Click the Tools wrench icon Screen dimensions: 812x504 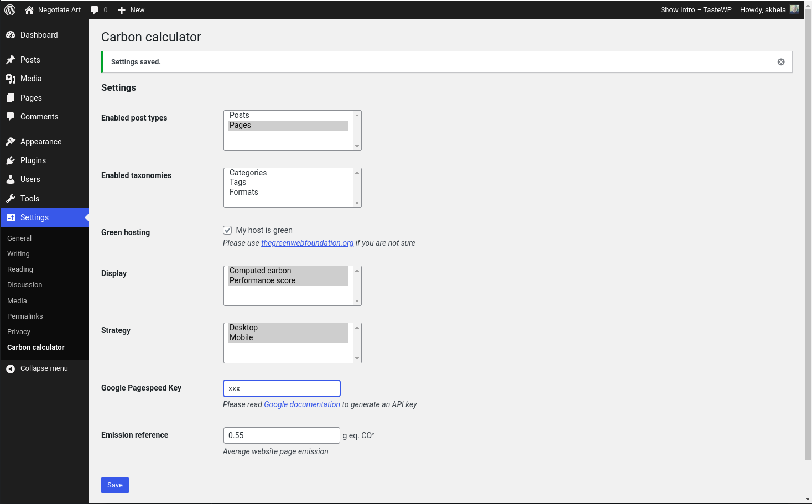pyautogui.click(x=11, y=199)
